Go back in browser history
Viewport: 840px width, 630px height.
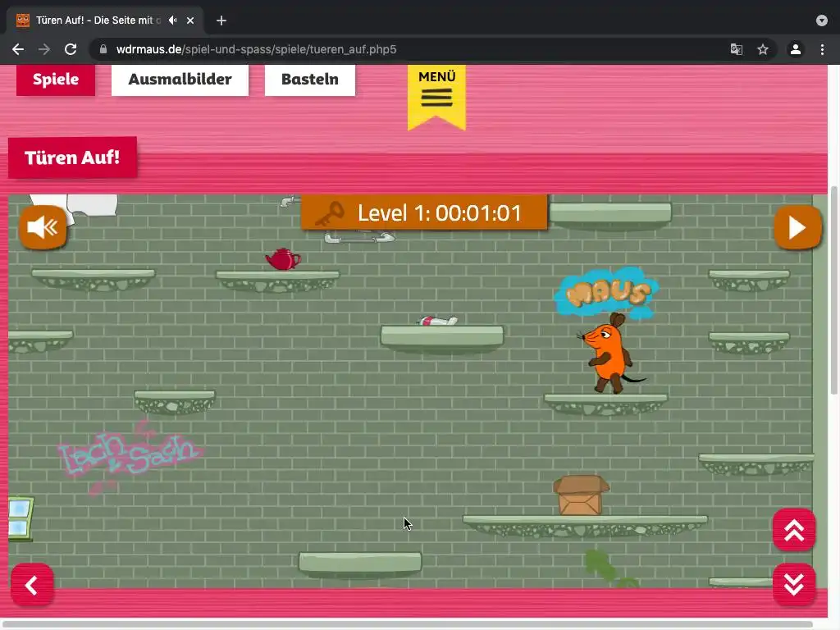18,49
